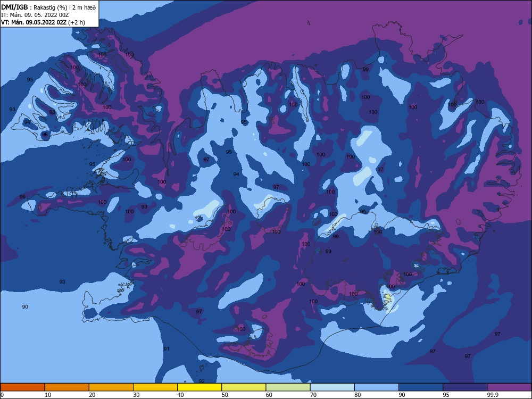Select the golden 30–40 legend swatch

pos(155,387)
